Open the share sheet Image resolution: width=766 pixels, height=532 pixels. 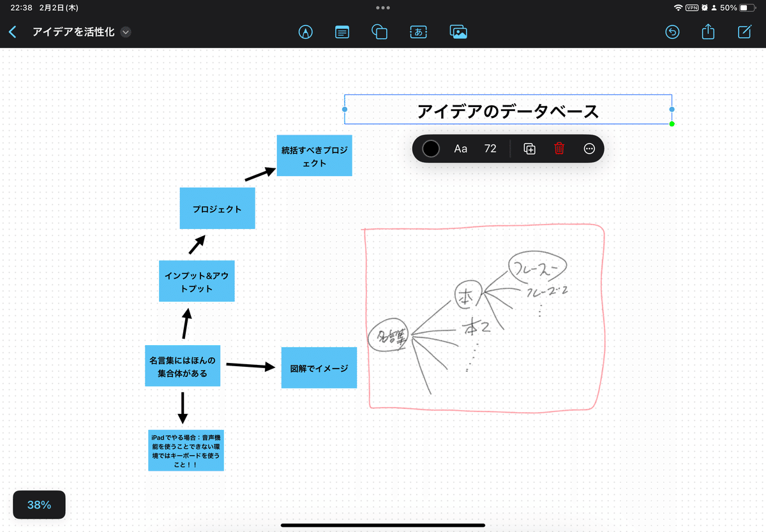pos(708,32)
